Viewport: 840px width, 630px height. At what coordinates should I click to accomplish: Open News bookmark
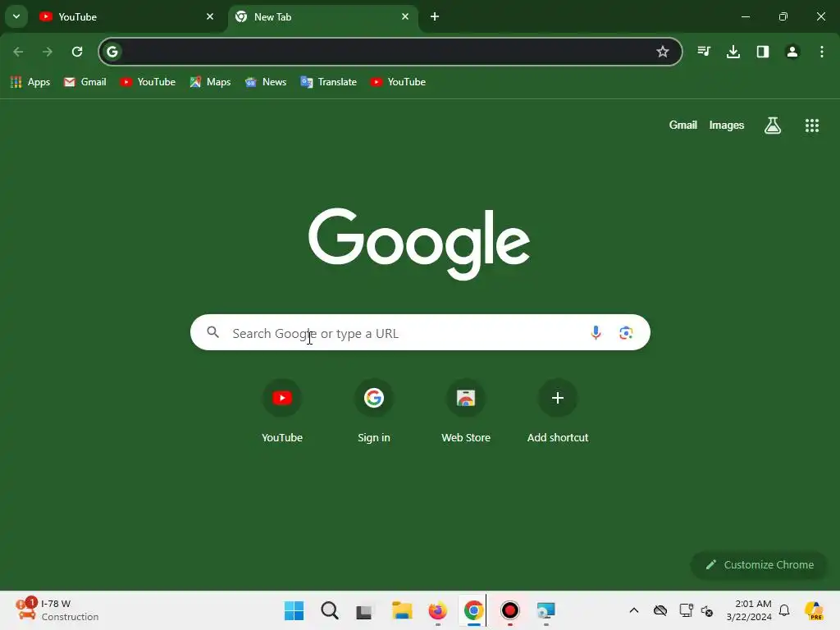266,82
